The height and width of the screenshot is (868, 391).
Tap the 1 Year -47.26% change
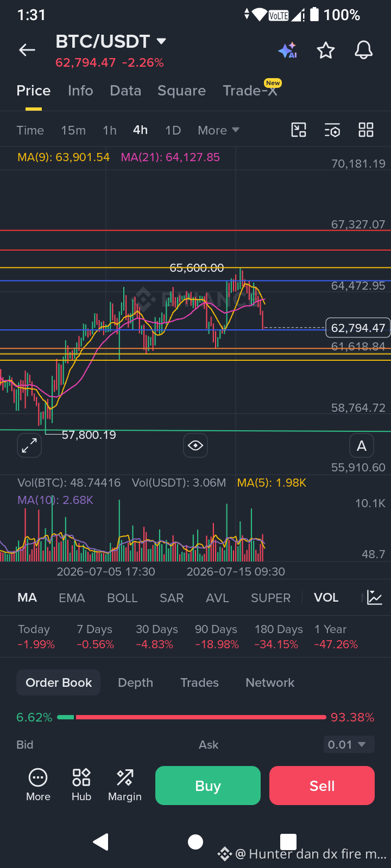(x=336, y=637)
